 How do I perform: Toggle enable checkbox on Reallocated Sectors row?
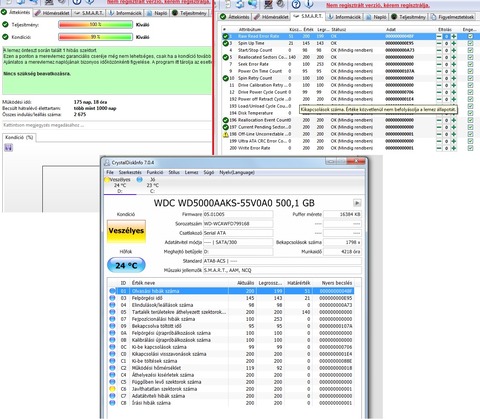point(470,57)
